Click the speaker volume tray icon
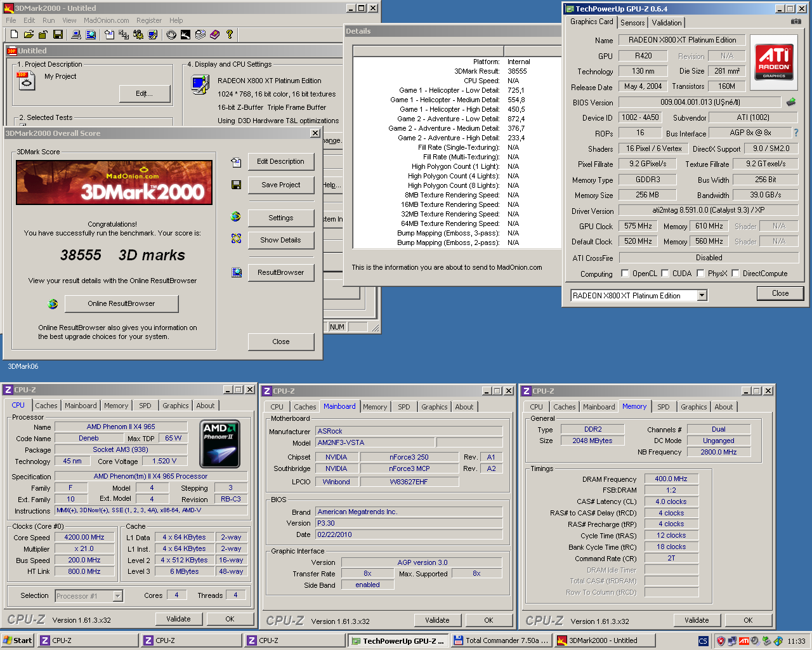 (x=756, y=640)
